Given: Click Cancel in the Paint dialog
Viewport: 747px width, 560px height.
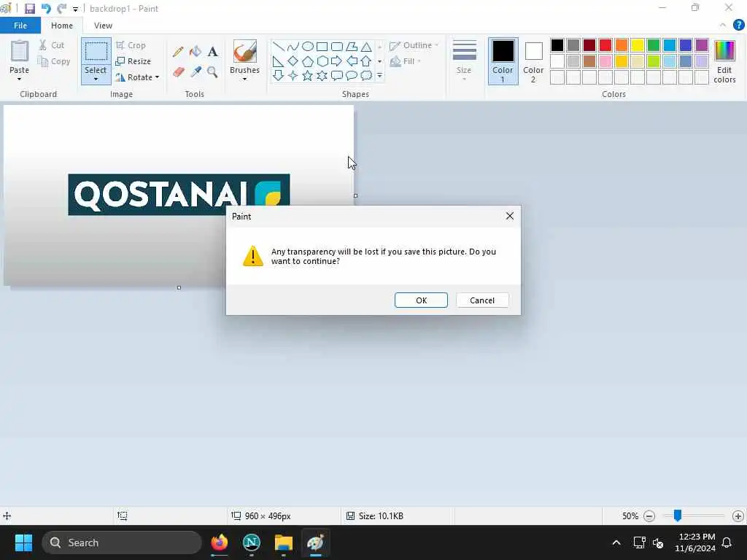Looking at the screenshot, I should pyautogui.click(x=482, y=300).
